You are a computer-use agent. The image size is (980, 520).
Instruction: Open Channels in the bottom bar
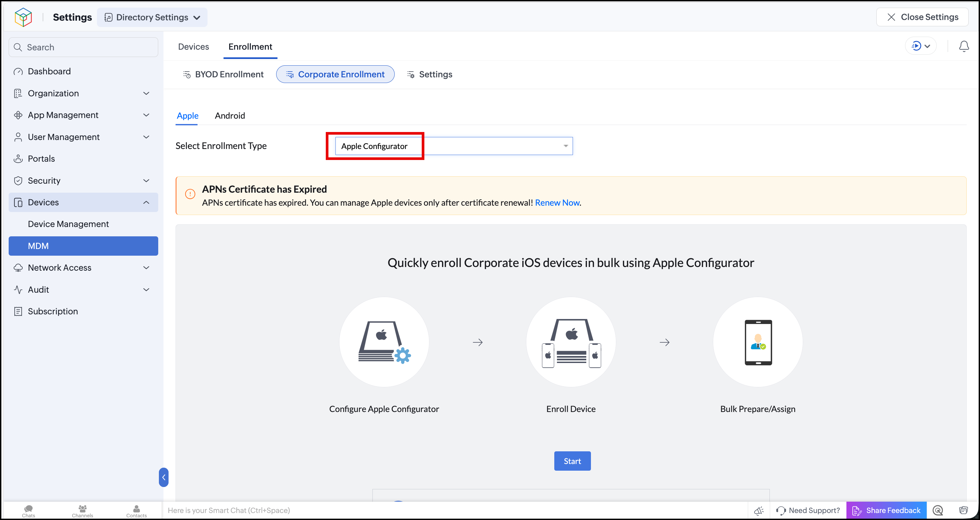click(83, 511)
